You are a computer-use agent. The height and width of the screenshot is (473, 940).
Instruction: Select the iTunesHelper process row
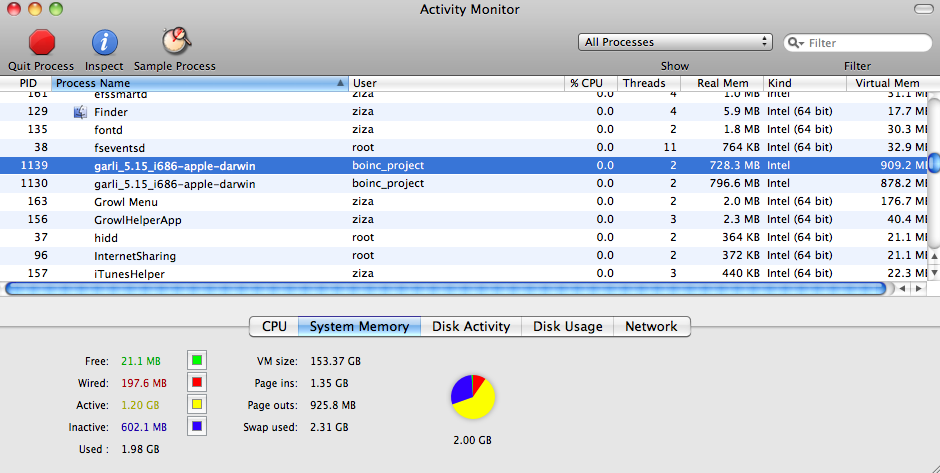463,273
